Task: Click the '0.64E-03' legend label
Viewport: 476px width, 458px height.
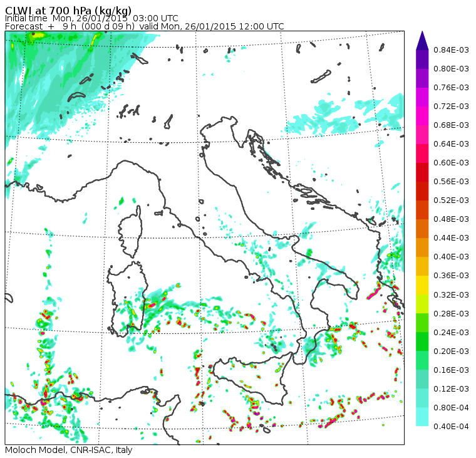Action: pos(451,144)
